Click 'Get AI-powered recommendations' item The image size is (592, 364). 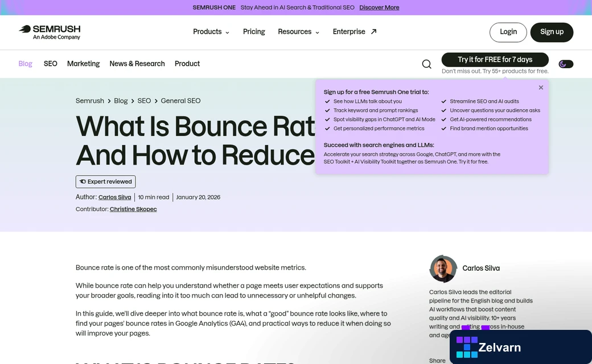coord(491,119)
